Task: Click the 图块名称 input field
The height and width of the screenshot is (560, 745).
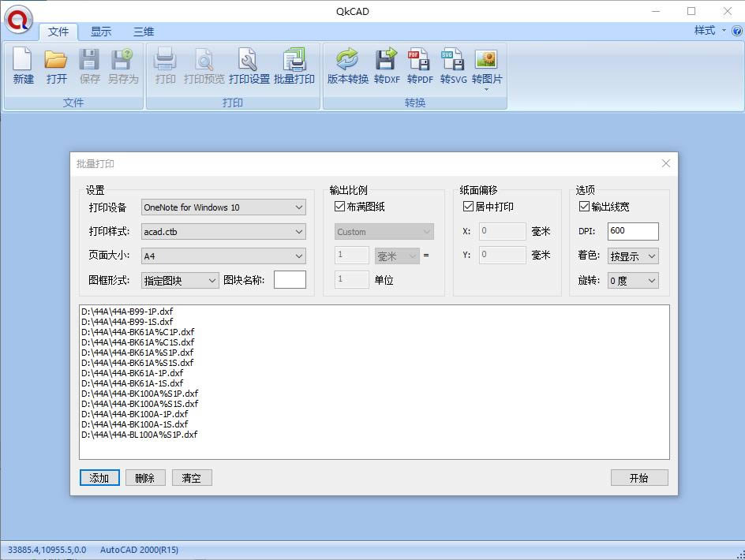Action: 290,280
